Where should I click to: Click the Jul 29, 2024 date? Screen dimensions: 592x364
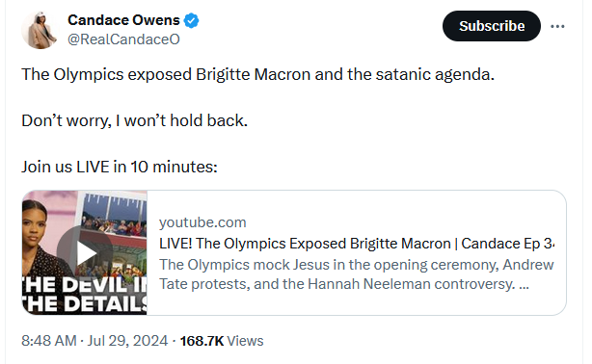click(x=127, y=341)
